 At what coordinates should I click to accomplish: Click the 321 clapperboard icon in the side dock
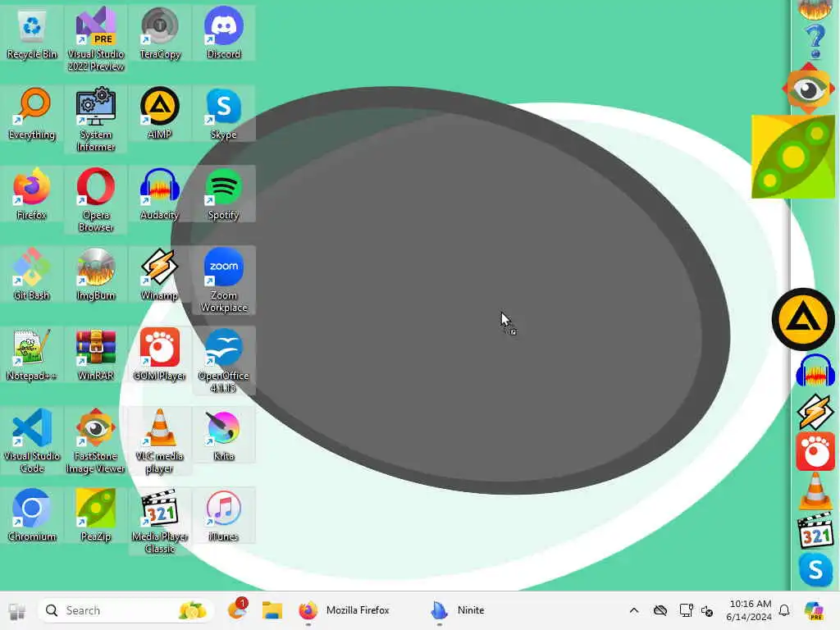(x=815, y=531)
